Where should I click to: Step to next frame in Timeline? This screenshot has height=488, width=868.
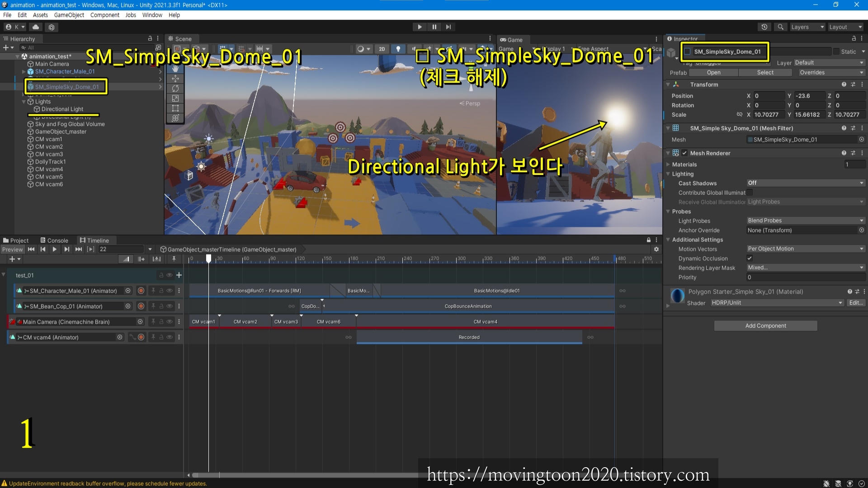[x=67, y=249]
